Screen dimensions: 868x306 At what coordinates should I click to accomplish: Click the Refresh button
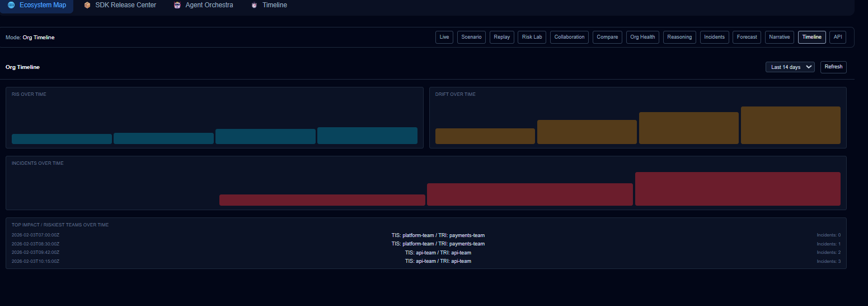click(x=833, y=67)
